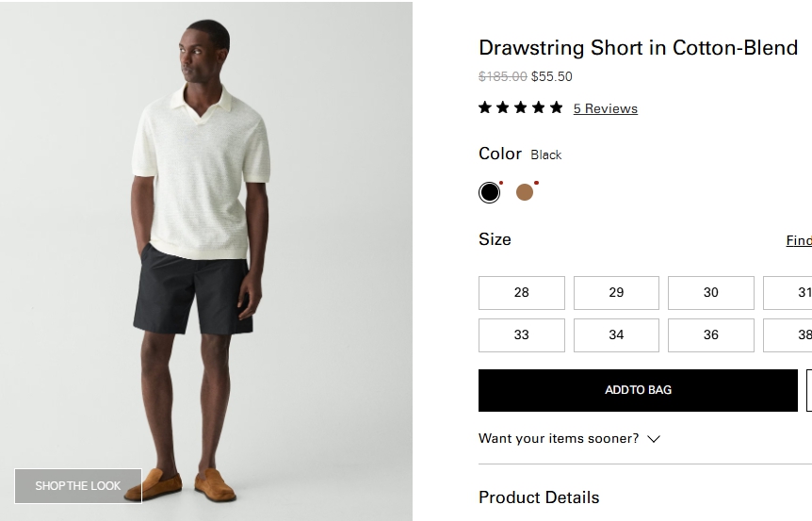Click Shop the Look button

point(78,486)
